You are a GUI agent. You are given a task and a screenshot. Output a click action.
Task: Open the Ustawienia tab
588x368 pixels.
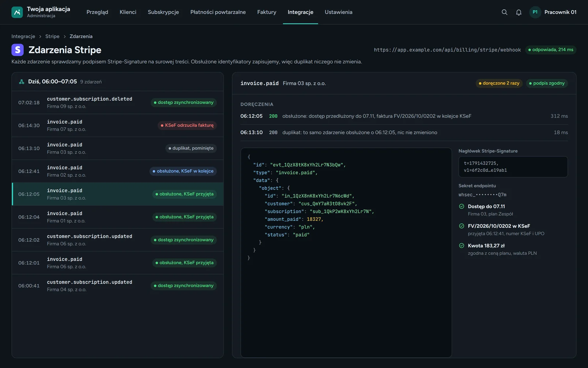tap(338, 12)
